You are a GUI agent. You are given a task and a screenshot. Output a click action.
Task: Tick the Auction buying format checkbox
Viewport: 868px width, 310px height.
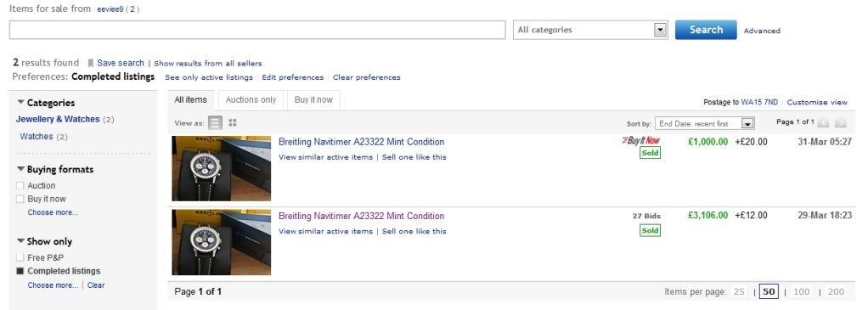(x=20, y=185)
